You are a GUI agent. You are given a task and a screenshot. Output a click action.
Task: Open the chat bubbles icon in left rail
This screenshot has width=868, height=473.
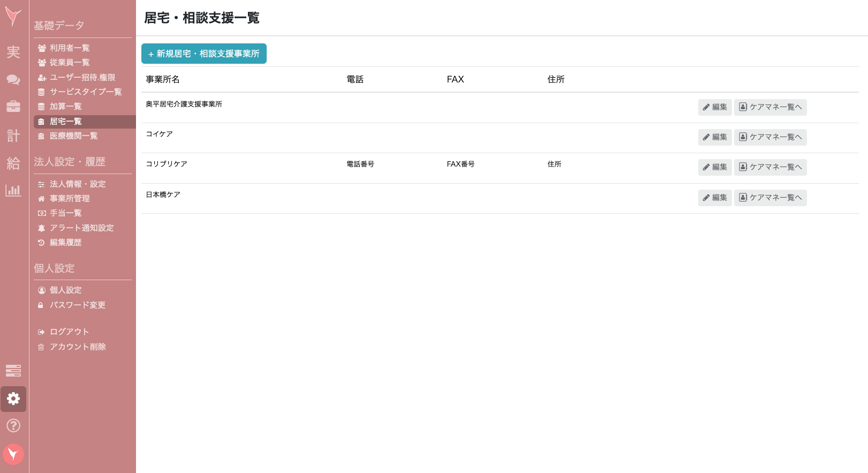click(13, 80)
